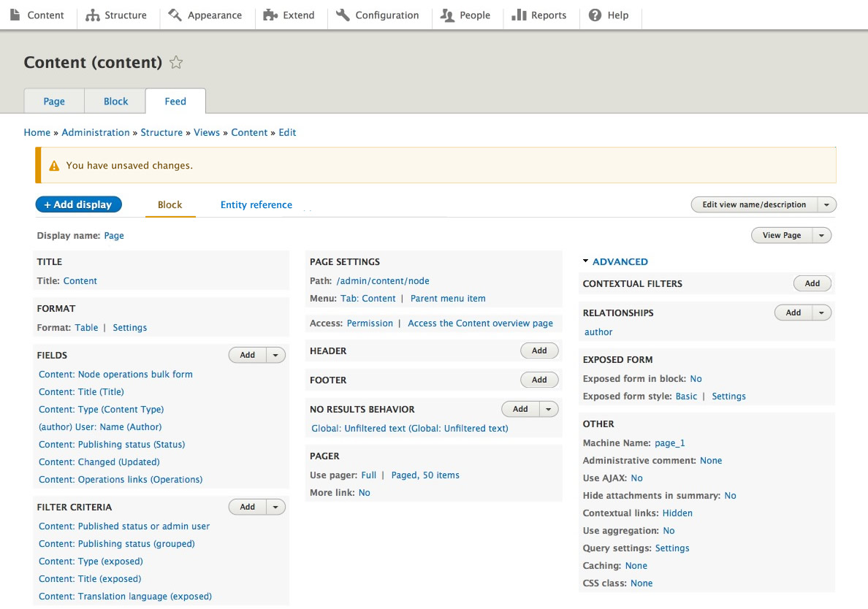Click the Structure hierarchy icon
Image resolution: width=868 pixels, height=609 pixels.
(93, 15)
